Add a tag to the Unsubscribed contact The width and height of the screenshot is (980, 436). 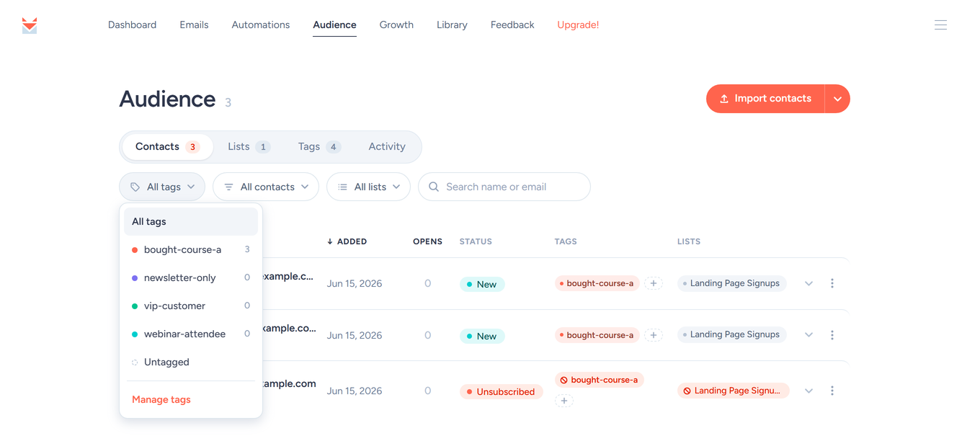564,400
